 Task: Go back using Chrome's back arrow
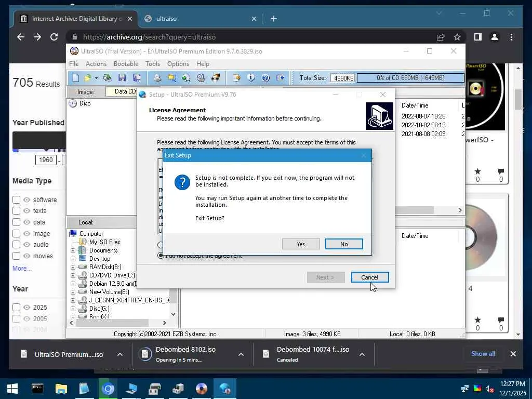click(x=21, y=37)
